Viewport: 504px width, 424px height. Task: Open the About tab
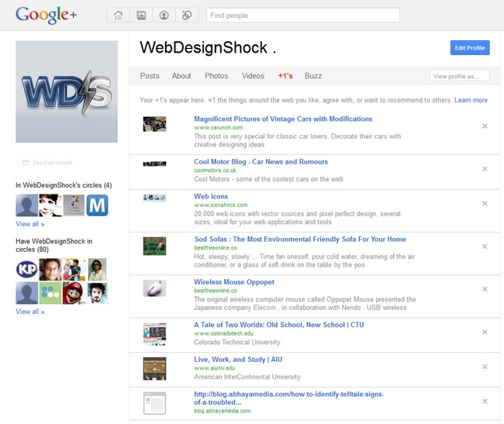tap(181, 76)
